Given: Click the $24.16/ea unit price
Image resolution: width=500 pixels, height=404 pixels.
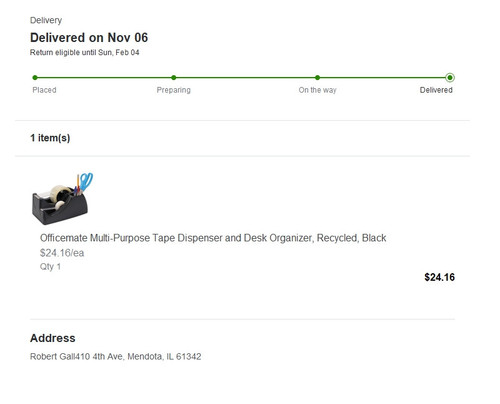Looking at the screenshot, I should click(62, 253).
